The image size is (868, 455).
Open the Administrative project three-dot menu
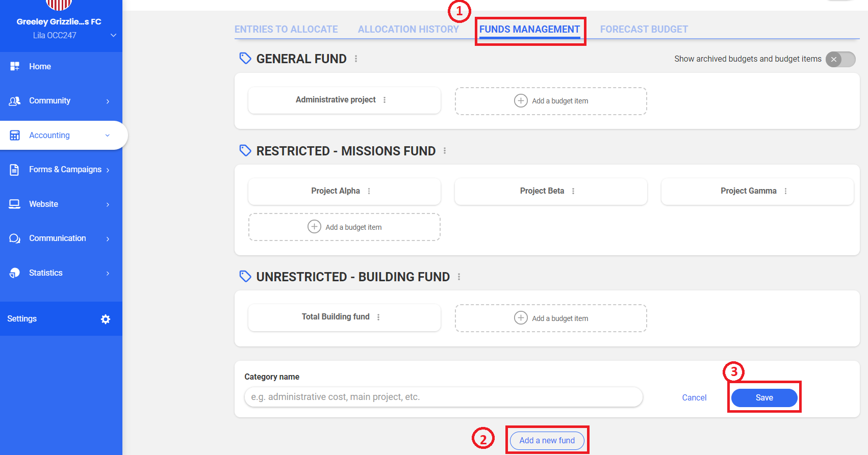pos(385,100)
